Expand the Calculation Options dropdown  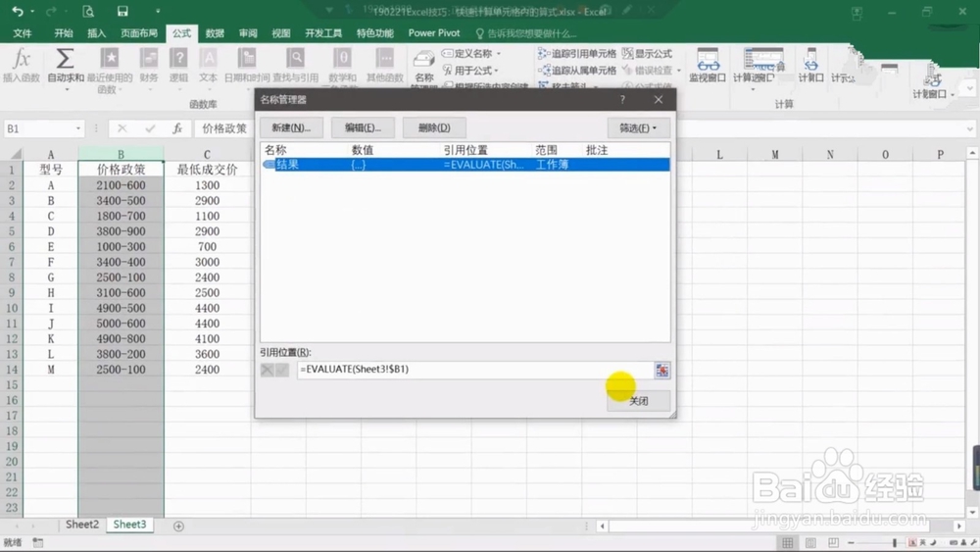coord(753,90)
